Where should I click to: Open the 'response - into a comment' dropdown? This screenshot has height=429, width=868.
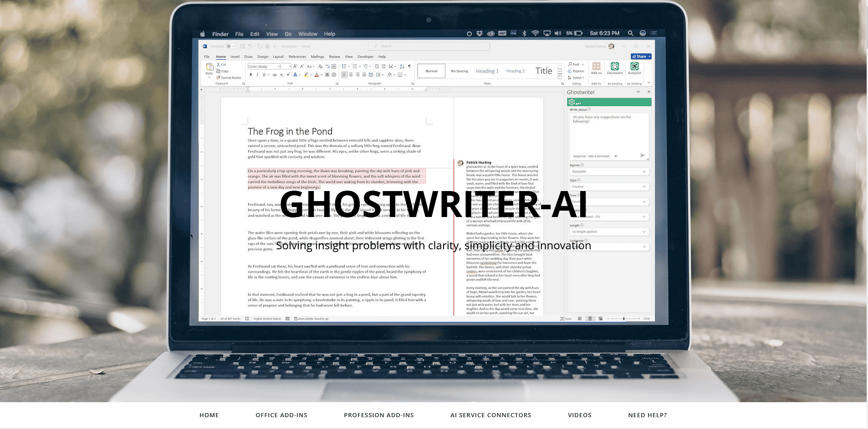[595, 156]
